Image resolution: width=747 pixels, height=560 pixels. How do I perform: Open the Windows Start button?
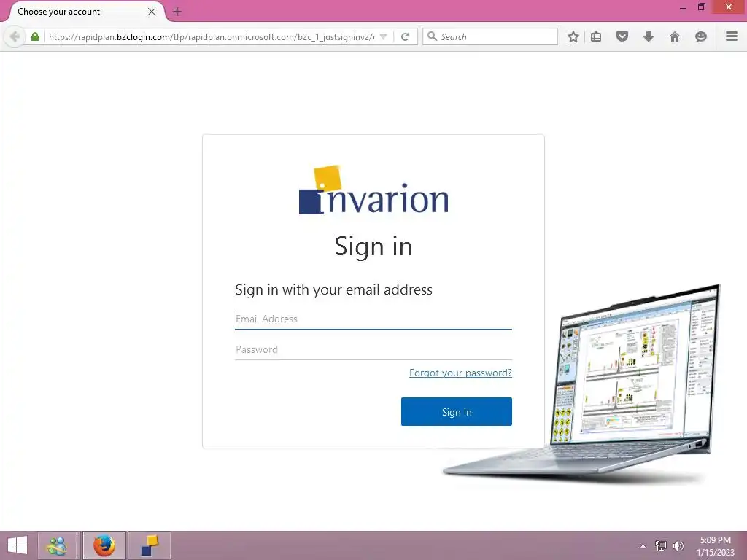[x=18, y=545]
